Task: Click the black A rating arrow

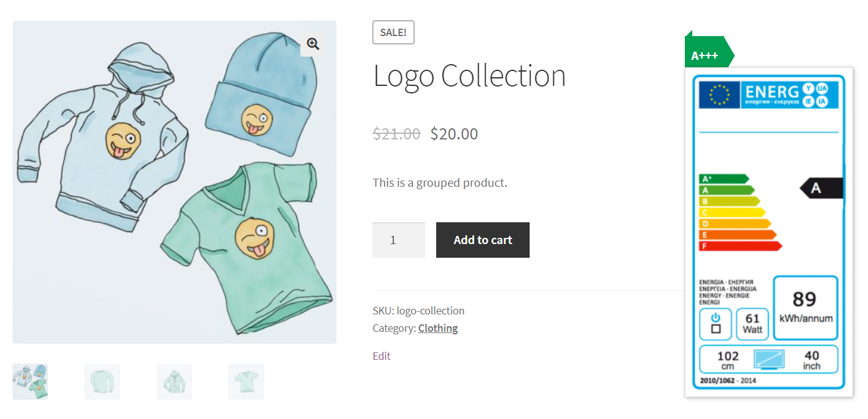Action: [x=821, y=188]
